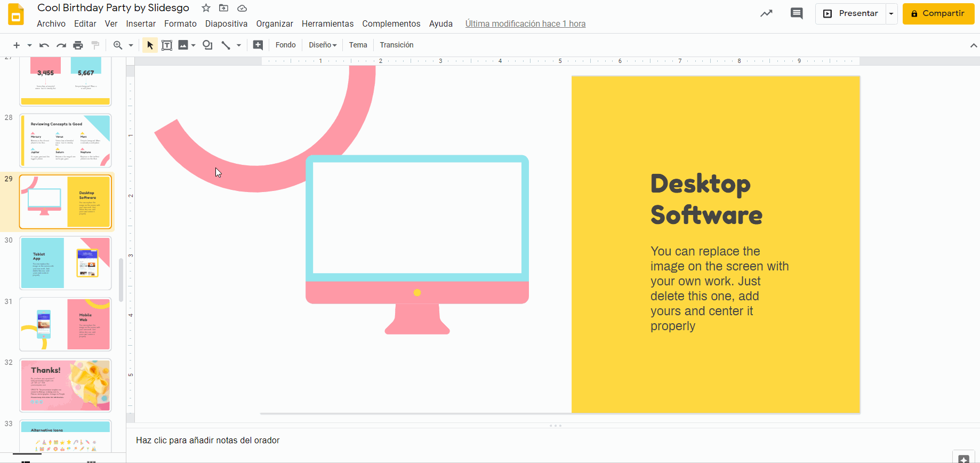The image size is (980, 463).
Task: Click the body paragraph starting You can replace
Action: pyautogui.click(x=719, y=289)
